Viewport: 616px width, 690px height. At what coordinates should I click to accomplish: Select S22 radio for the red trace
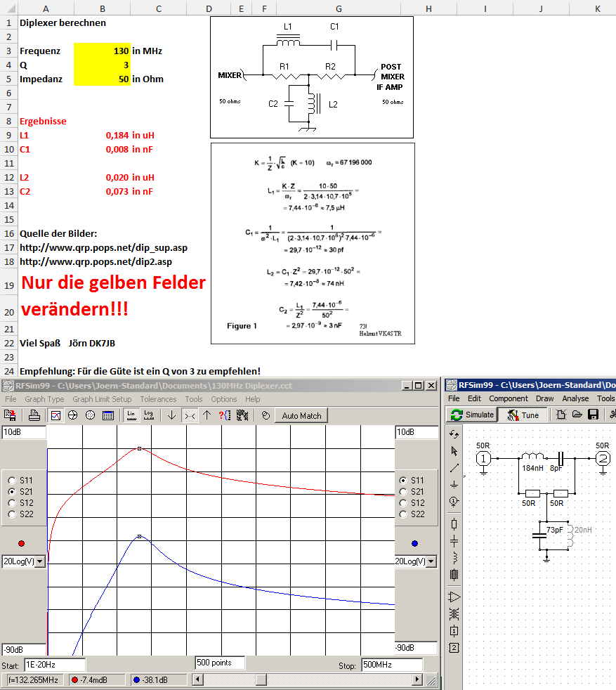(12, 514)
